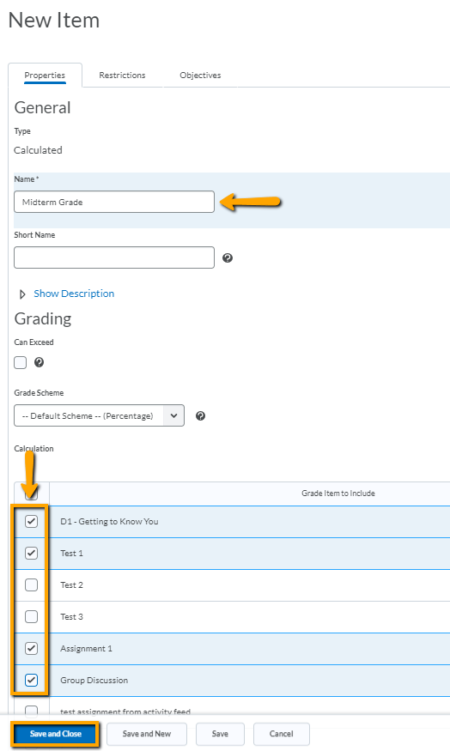Uncheck the Group Discussion grade item
The width and height of the screenshot is (450, 751).
point(31,680)
